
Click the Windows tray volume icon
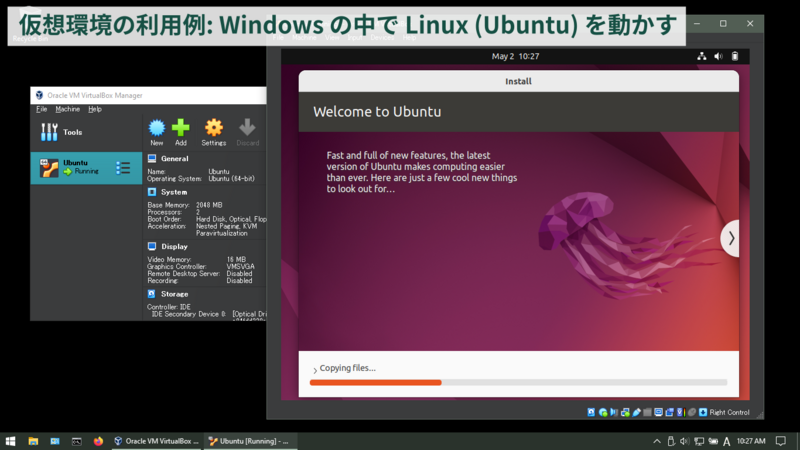point(685,441)
